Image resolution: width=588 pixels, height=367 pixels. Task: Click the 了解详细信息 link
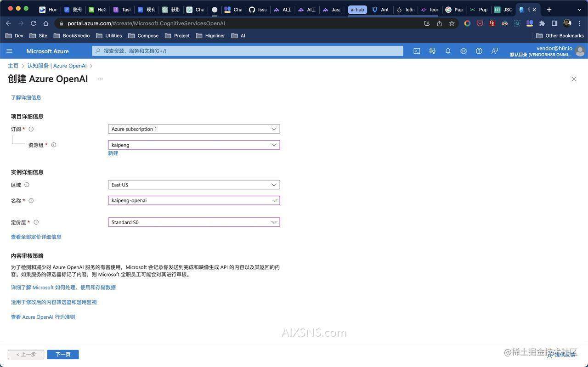point(26,97)
